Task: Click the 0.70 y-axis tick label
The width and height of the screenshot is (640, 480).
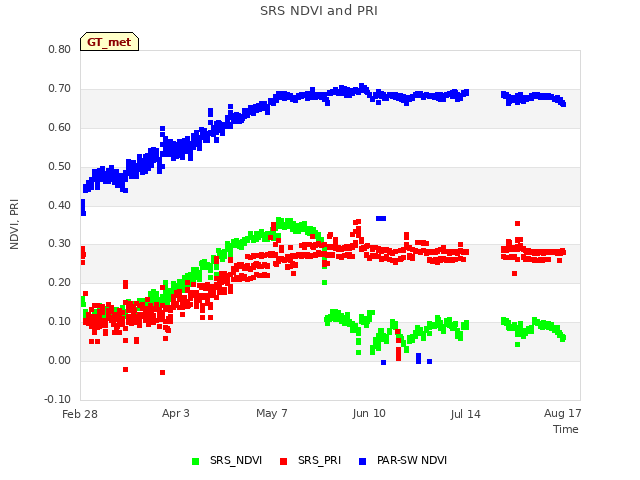Action: (60, 89)
